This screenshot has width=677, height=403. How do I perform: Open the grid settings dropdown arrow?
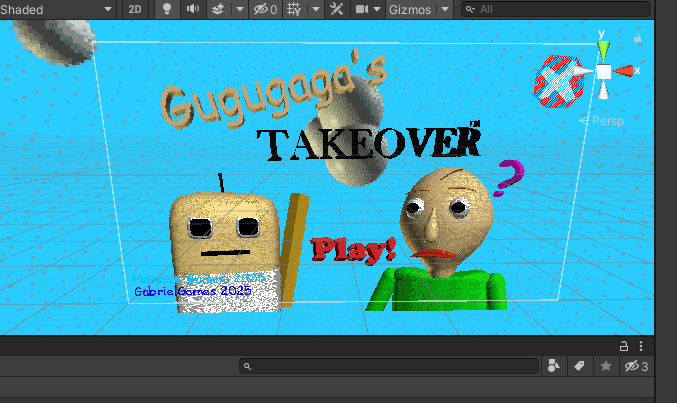pyautogui.click(x=316, y=10)
